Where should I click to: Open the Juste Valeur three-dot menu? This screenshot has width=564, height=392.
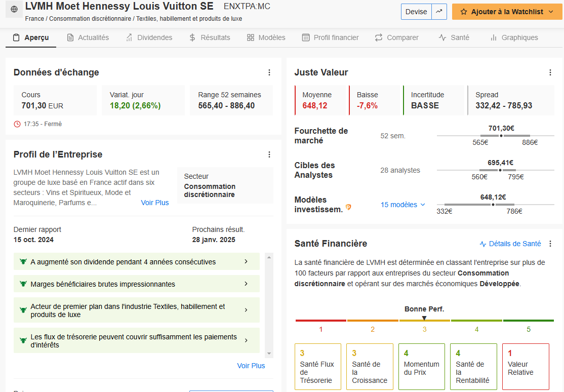tap(550, 72)
